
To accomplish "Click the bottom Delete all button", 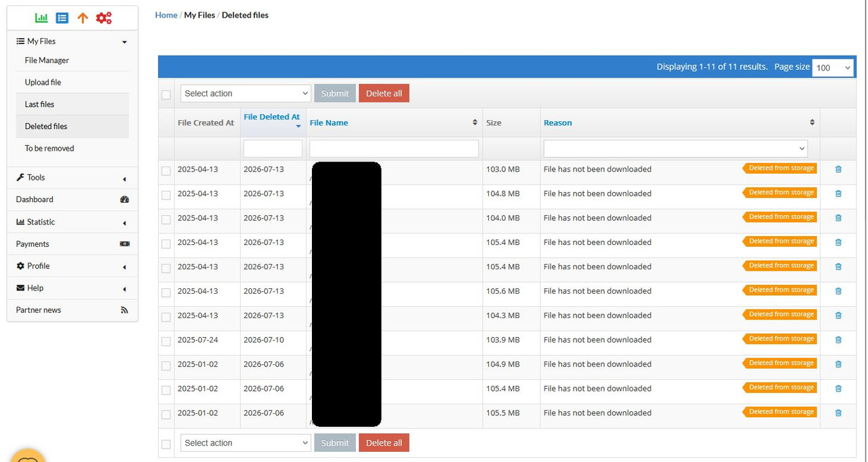I will pos(384,443).
